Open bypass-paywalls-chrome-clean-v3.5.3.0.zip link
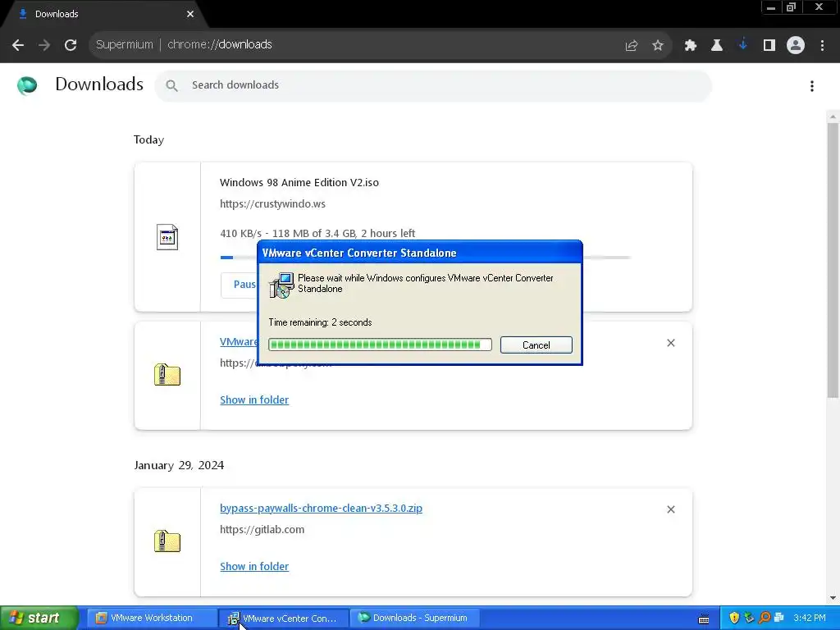This screenshot has height=630, width=840. [321, 508]
